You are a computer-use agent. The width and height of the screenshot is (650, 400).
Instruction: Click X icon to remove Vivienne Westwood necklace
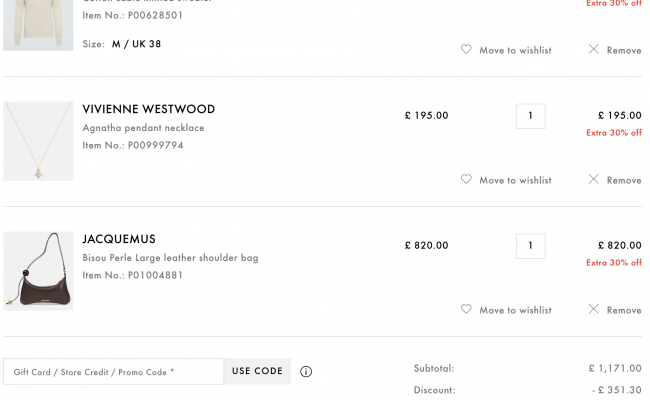(x=594, y=179)
